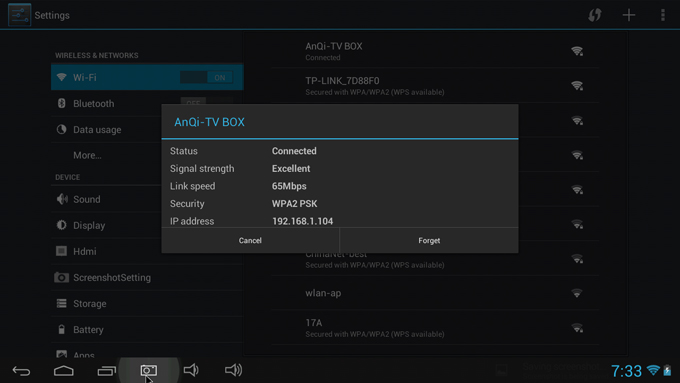Click the Settings app icon in the header
The width and height of the screenshot is (680, 383).
pos(20,15)
